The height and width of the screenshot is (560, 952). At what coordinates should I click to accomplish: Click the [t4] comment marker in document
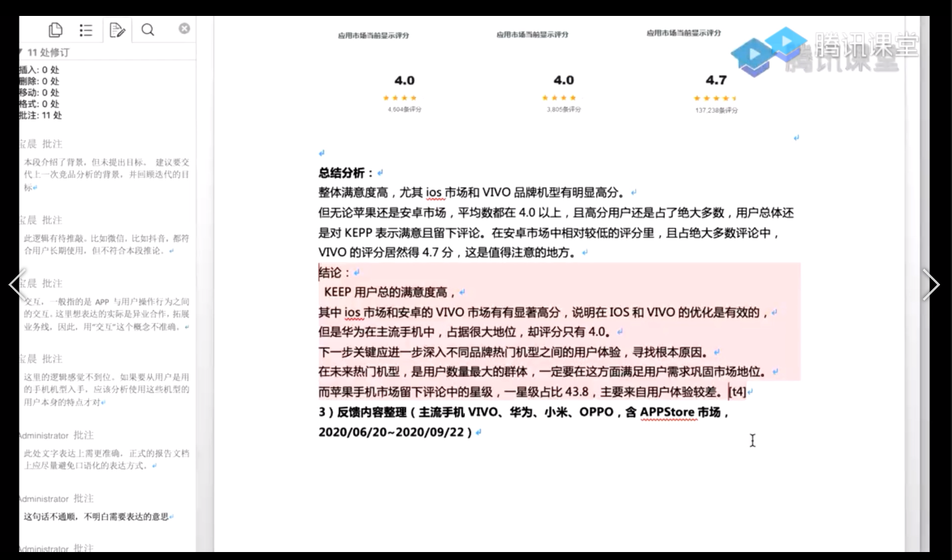click(737, 391)
